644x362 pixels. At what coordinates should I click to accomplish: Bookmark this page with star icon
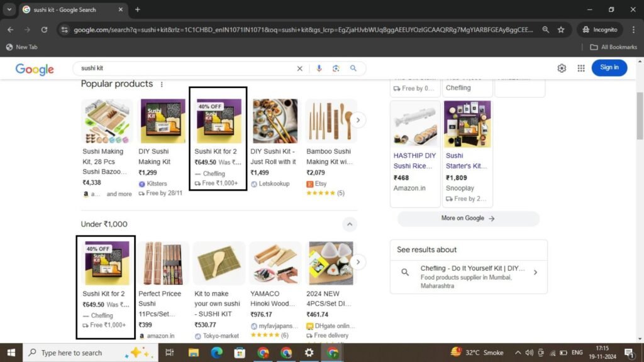[560, 30]
